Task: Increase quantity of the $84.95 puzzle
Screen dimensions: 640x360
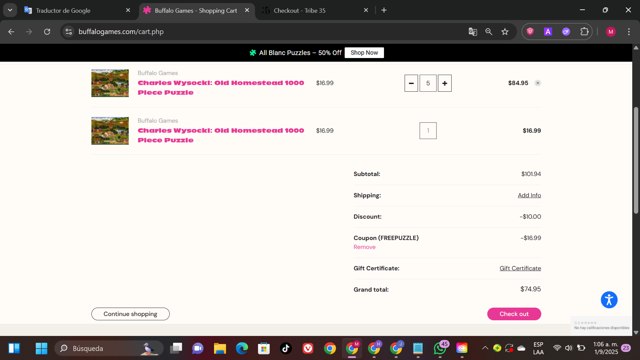Action: click(444, 83)
